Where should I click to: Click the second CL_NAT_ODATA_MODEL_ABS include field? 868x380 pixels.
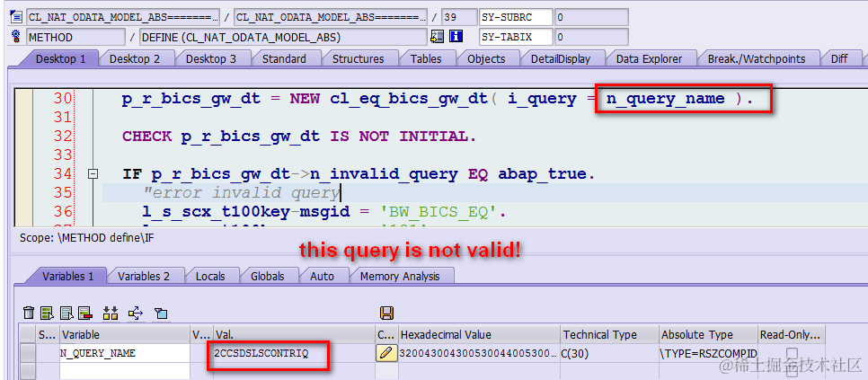pyautogui.click(x=331, y=17)
